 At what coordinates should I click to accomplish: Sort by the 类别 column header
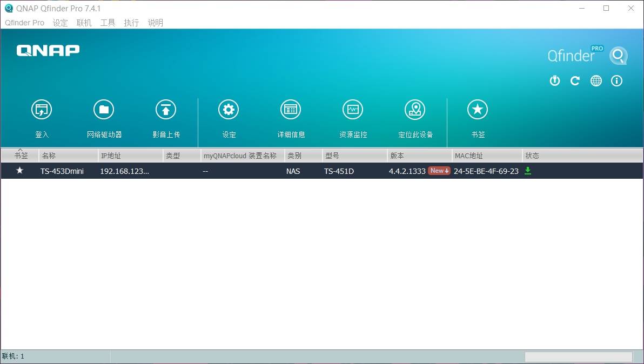(303, 156)
